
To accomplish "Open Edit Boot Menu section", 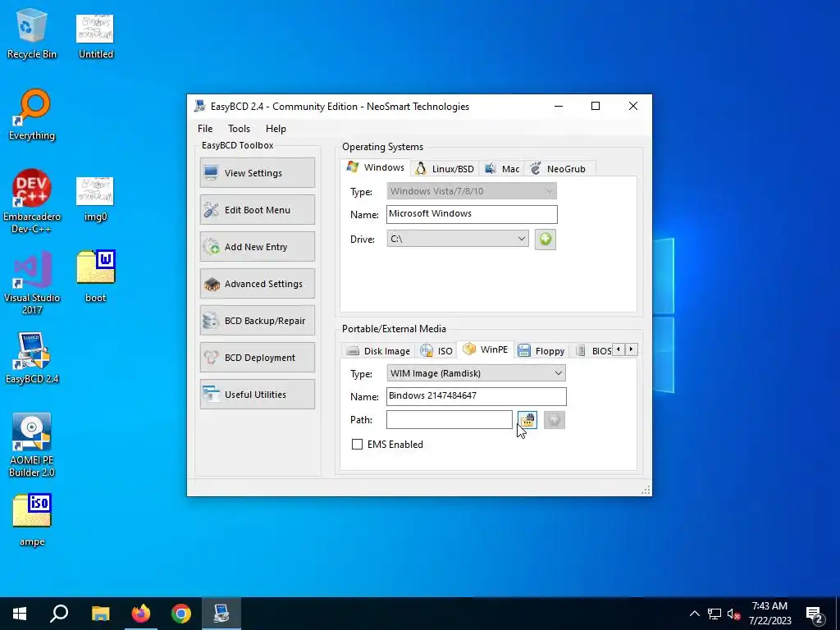I will pyautogui.click(x=257, y=209).
